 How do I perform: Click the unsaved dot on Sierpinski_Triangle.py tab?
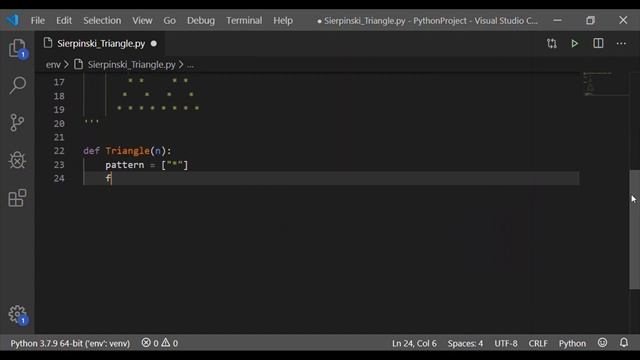pos(154,43)
